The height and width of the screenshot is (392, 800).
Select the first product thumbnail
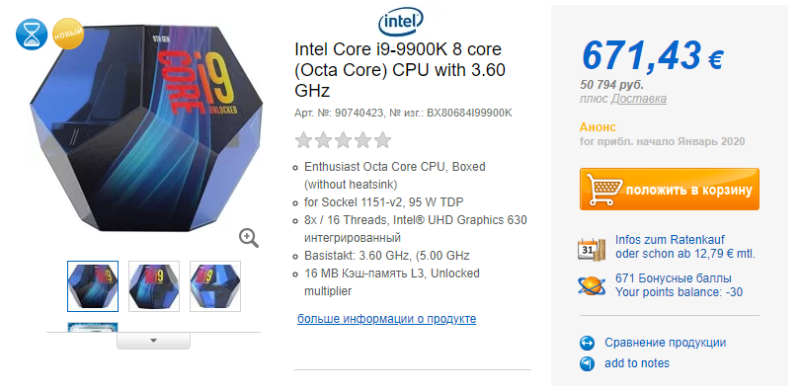click(93, 286)
